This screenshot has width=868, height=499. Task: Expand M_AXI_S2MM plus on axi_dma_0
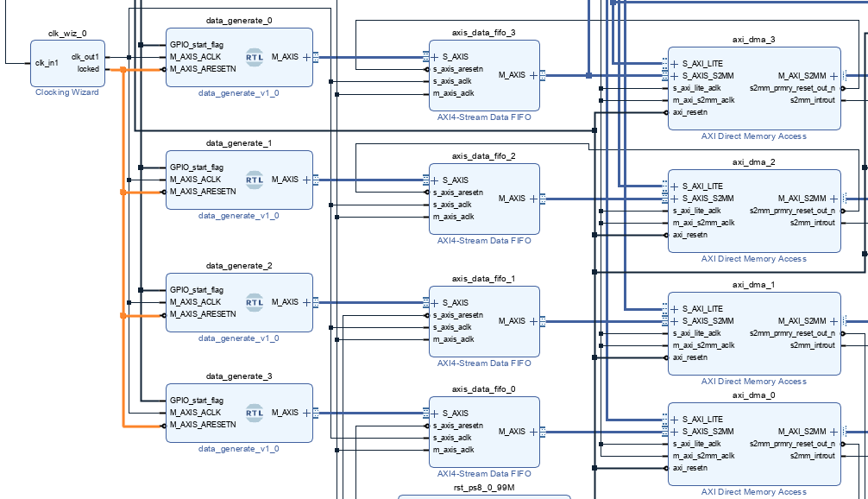click(833, 432)
